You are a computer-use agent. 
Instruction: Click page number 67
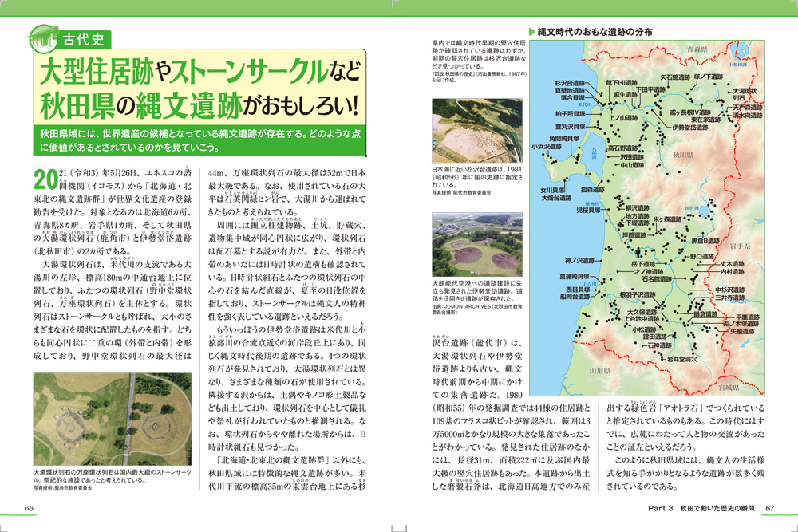769,507
